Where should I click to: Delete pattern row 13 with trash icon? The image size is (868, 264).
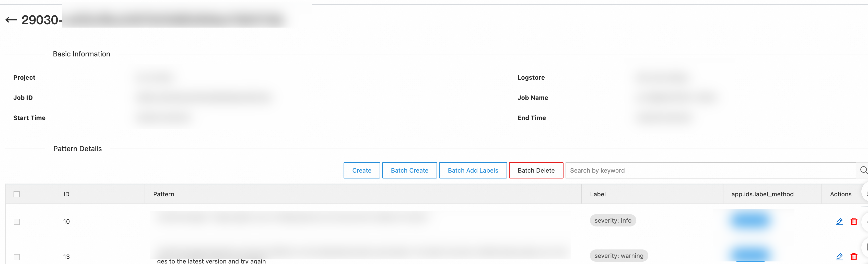click(854, 257)
